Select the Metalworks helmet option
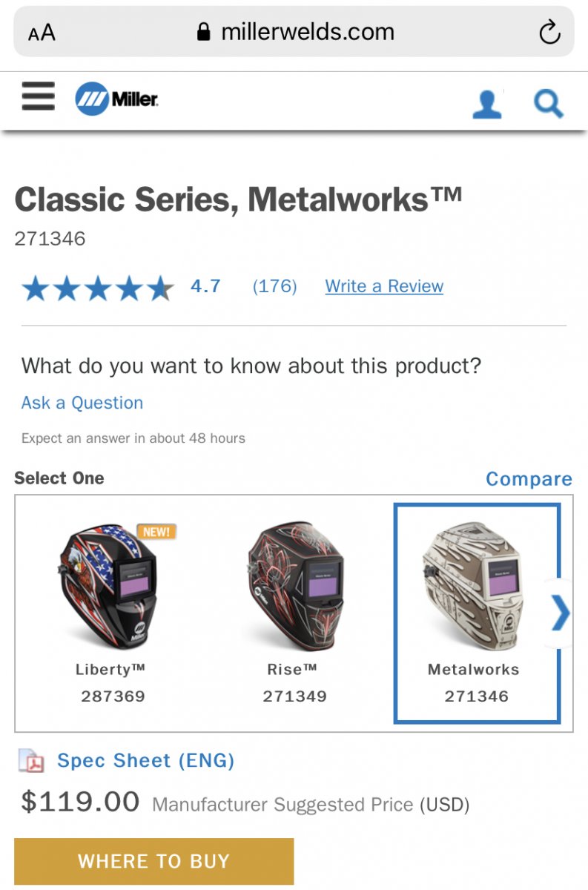 [x=477, y=613]
